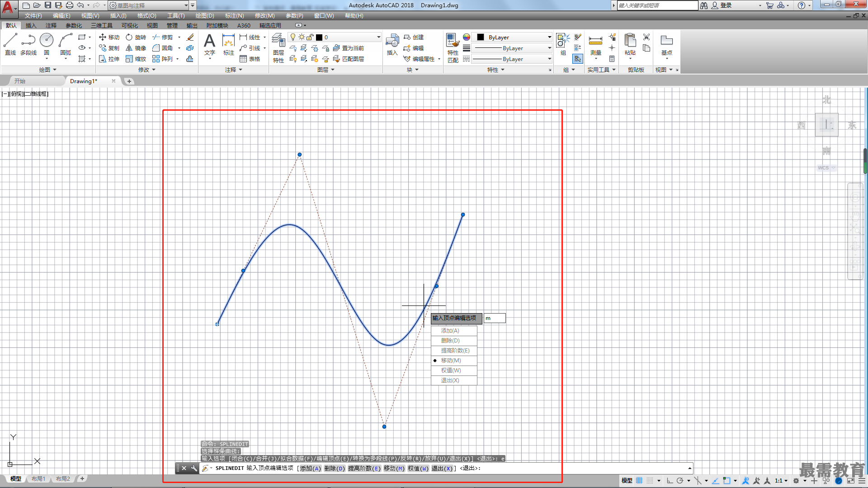Switch to the 参数化 ribbon tab
The image size is (868, 488).
point(74,25)
